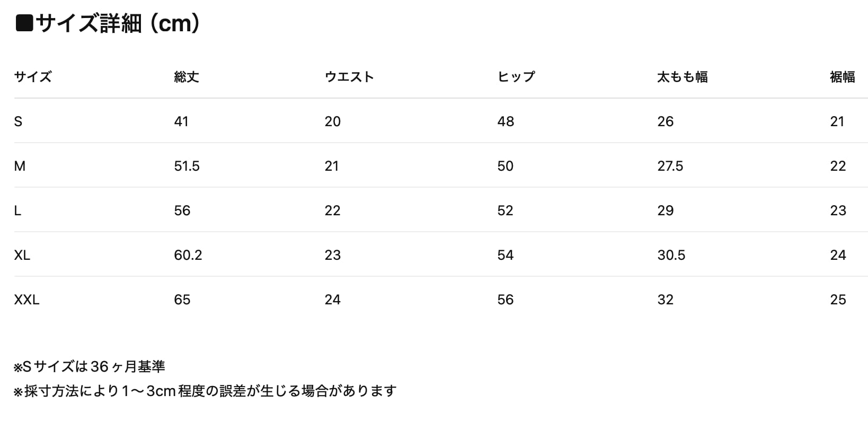
Task: Select the M size row label
Action: (x=20, y=166)
